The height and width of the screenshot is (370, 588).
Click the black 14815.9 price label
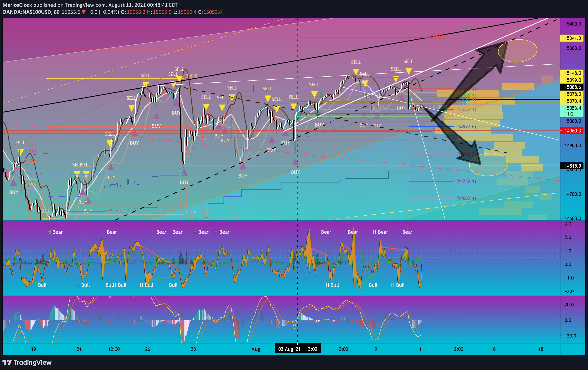click(572, 166)
